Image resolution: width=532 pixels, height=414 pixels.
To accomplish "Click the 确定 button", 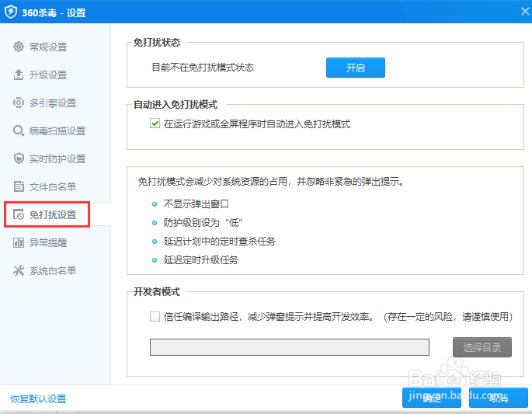I will pyautogui.click(x=432, y=398).
